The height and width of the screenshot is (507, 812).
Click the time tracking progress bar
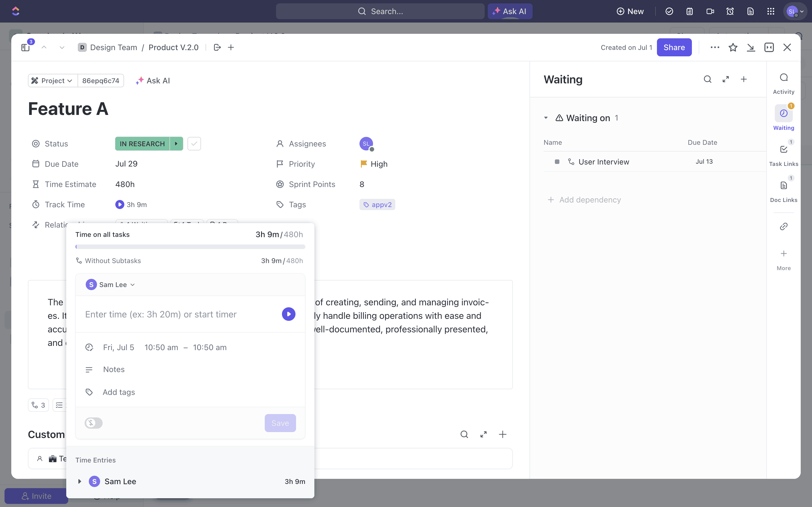[190, 247]
